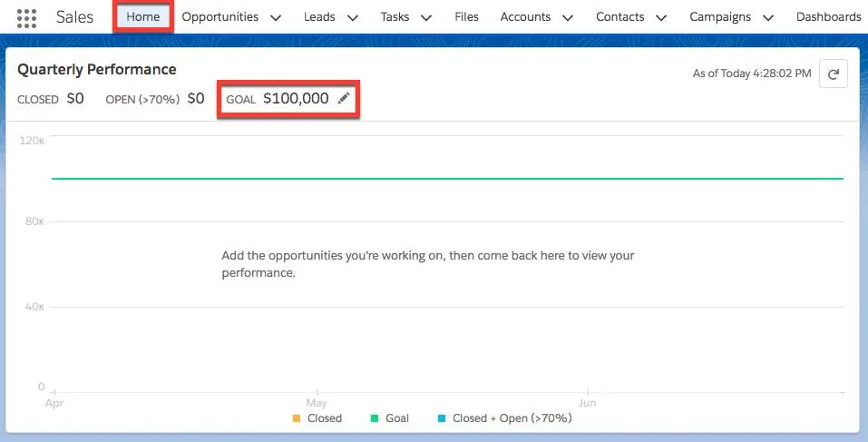
Task: Click the Quarterly Performance heading
Action: [97, 69]
